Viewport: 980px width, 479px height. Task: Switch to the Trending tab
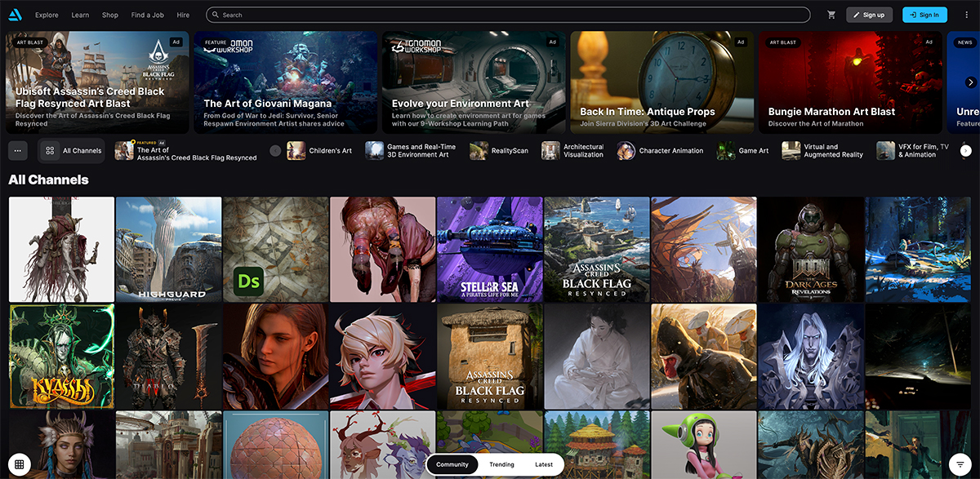tap(501, 464)
